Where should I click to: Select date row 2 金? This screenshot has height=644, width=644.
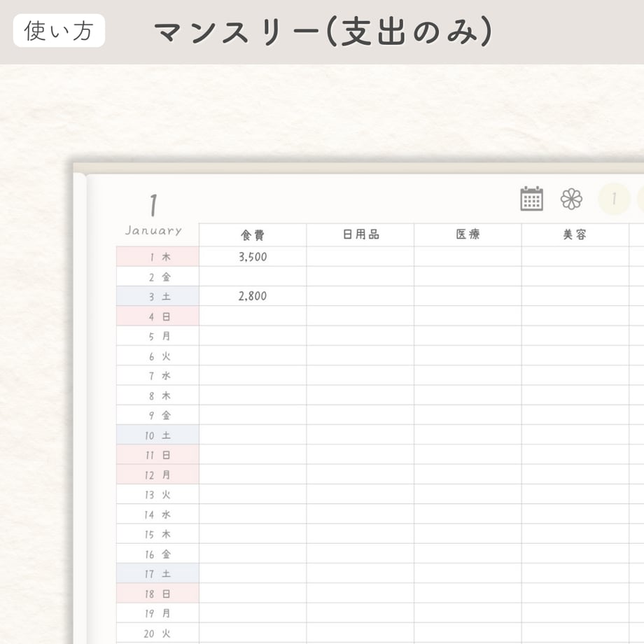click(157, 276)
